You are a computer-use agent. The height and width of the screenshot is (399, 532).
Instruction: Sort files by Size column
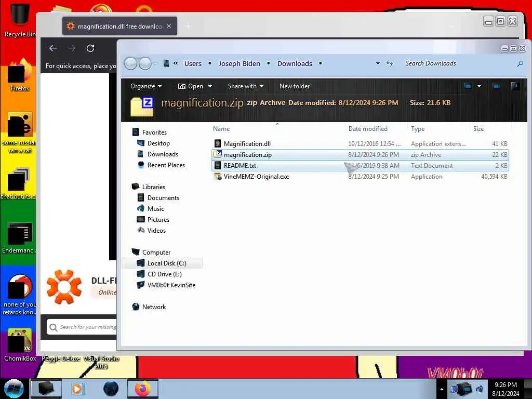[x=490, y=129]
